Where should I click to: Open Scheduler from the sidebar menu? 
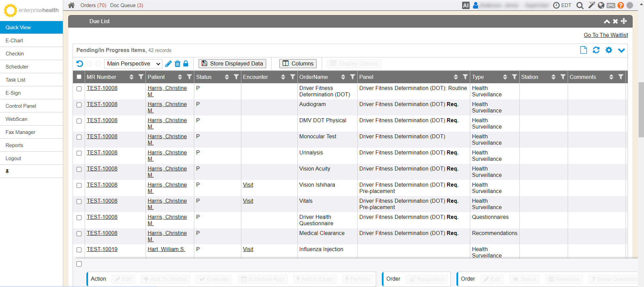tap(17, 67)
